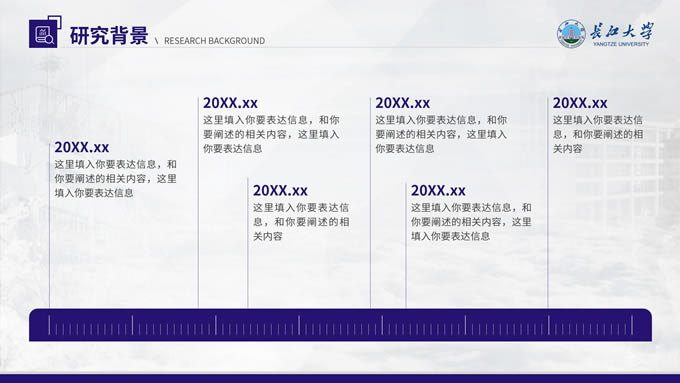Select the third top-row 20XX.xx heading
The width and height of the screenshot is (680, 383).
[x=402, y=103]
